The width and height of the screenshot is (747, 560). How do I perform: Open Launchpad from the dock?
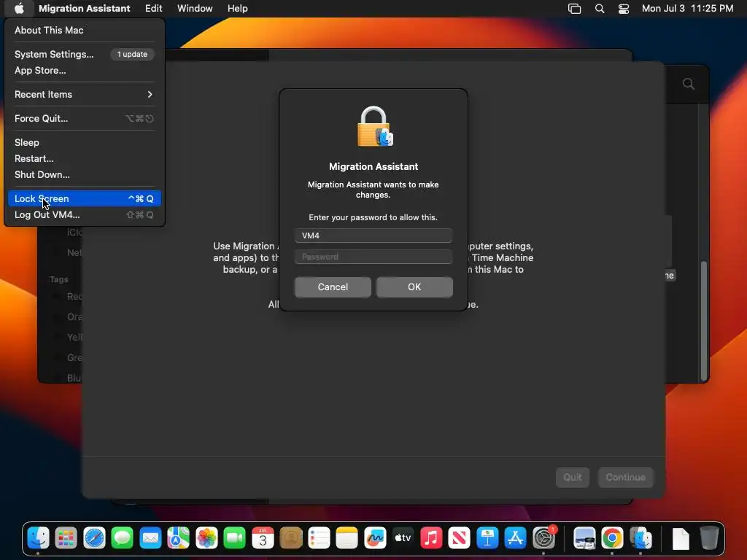(66, 538)
